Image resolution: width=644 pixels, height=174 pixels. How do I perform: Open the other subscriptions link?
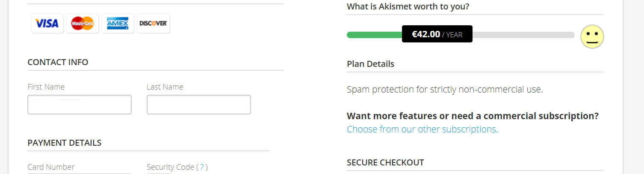coord(422,129)
